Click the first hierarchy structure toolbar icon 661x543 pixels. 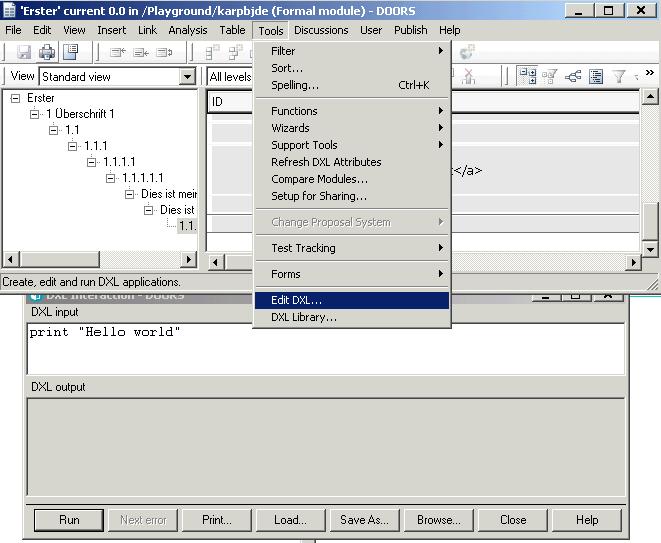coord(212,52)
